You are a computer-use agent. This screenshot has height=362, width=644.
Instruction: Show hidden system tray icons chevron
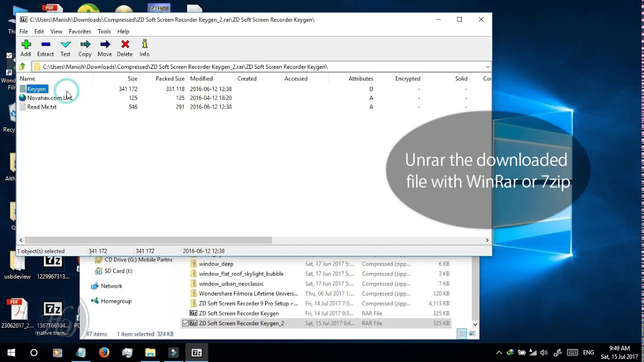pos(499,352)
